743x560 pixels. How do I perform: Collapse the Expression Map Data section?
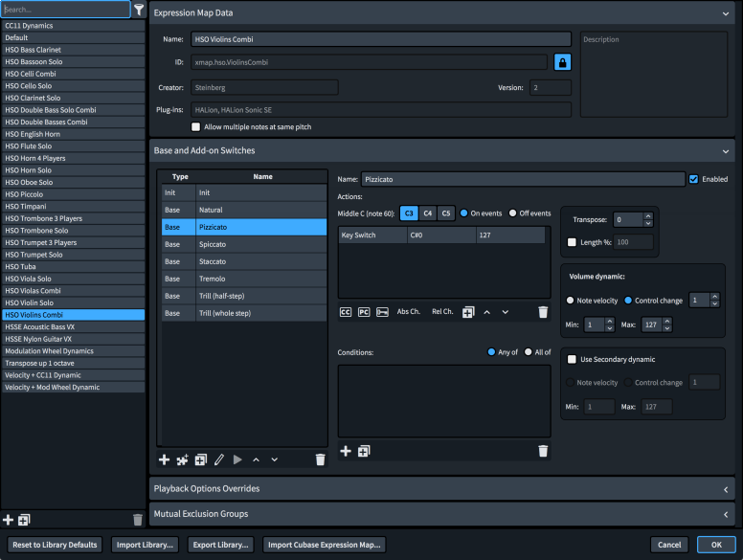tap(726, 13)
